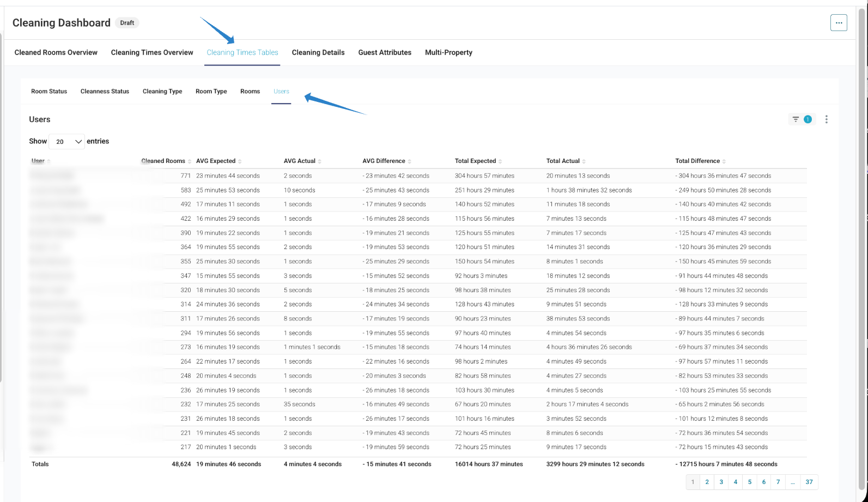This screenshot has width=868, height=502.
Task: Click '1 hours 38 minutes 32 seconds' cell
Action: coord(589,190)
